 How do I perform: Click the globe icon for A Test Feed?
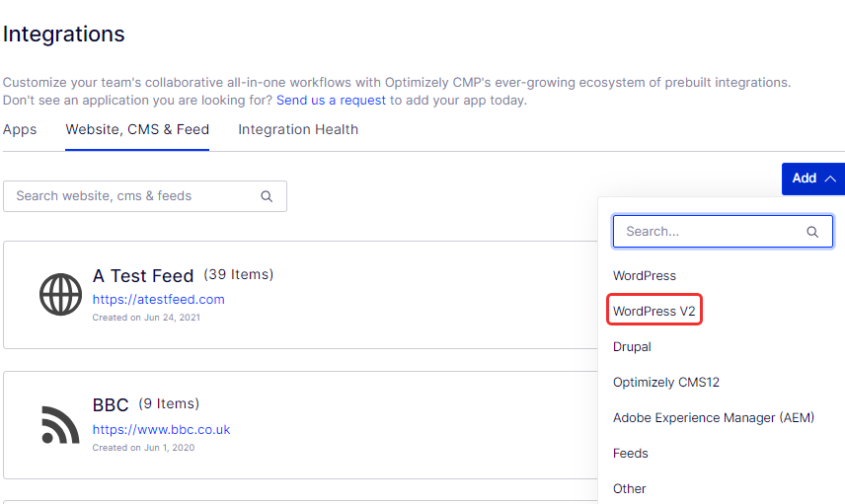[x=60, y=294]
